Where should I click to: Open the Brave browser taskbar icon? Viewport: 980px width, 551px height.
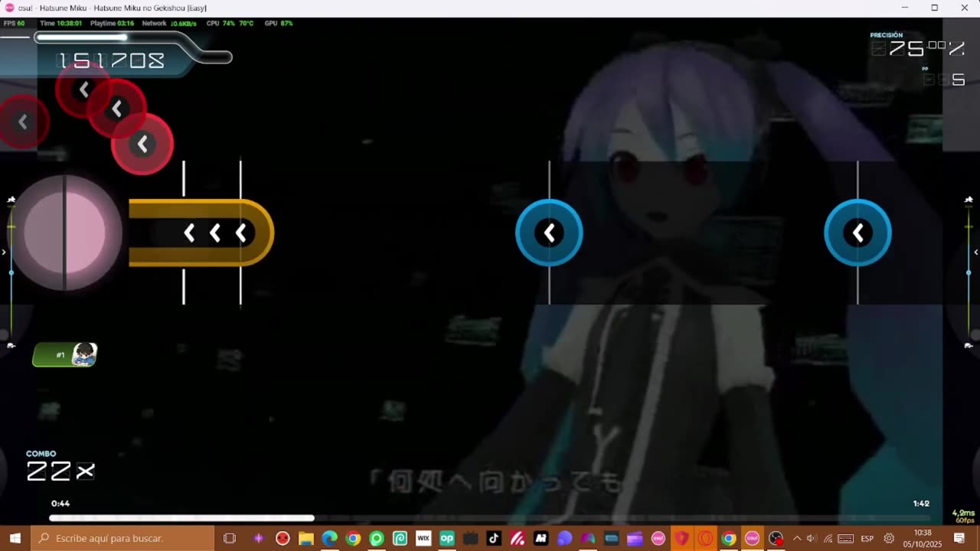(681, 538)
